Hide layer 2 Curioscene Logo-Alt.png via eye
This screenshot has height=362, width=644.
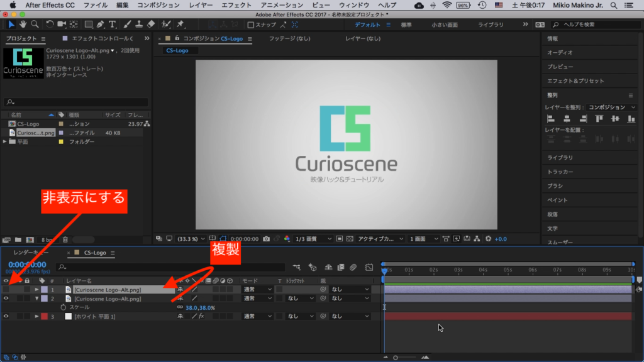(x=6, y=299)
